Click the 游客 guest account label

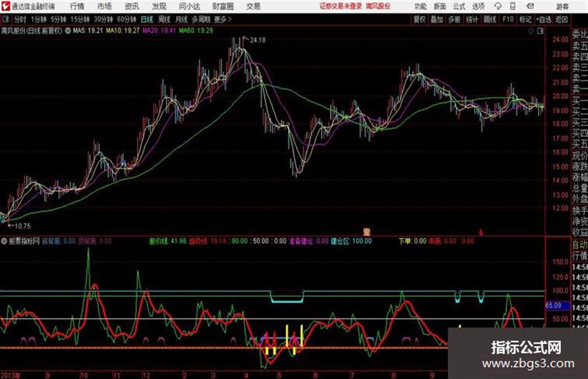click(x=562, y=6)
